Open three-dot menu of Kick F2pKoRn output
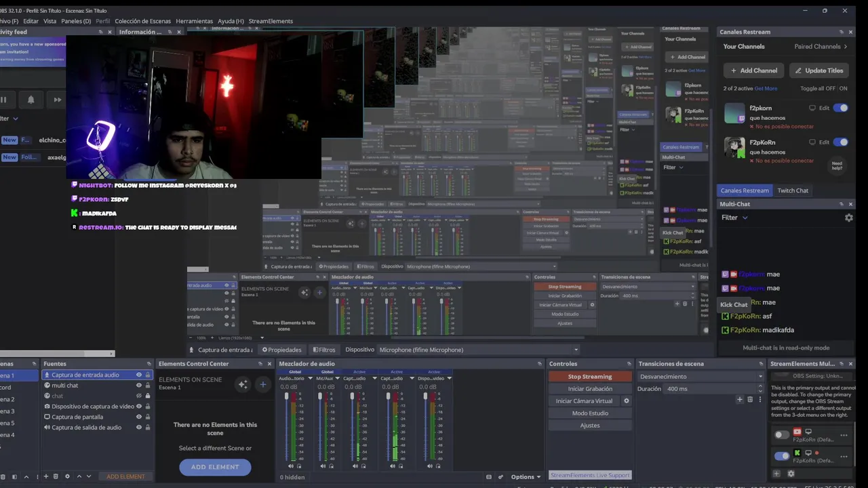This screenshot has height=488, width=868. [844, 456]
